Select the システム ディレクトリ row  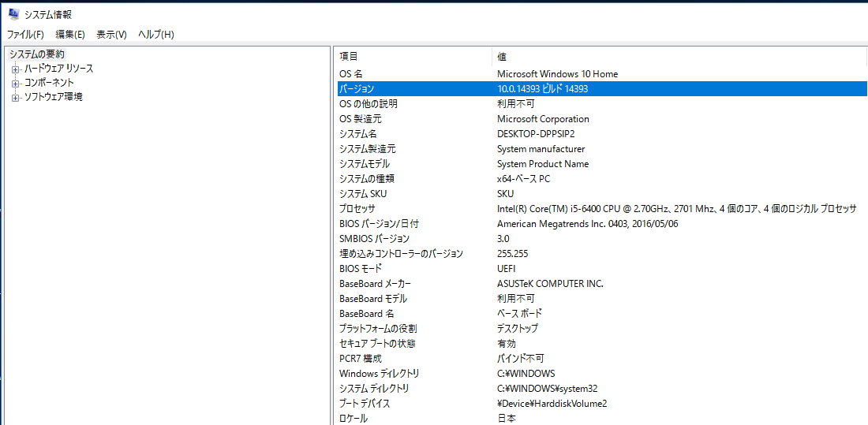pos(602,389)
